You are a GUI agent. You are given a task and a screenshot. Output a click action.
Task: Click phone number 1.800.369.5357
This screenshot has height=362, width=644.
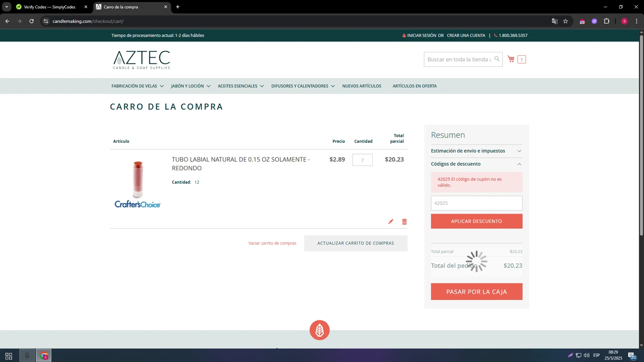513,36
